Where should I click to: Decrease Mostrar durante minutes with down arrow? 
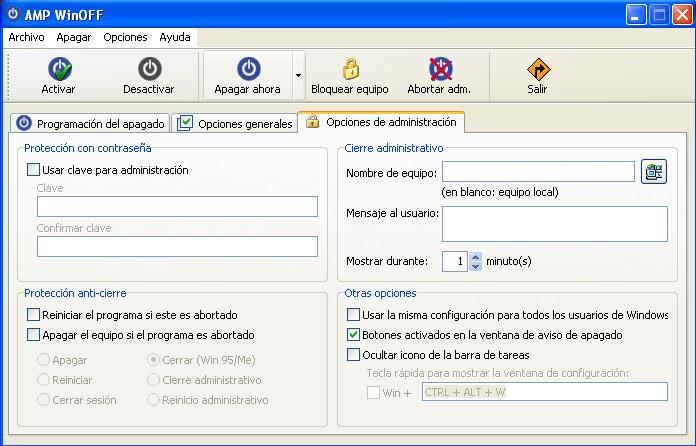(x=475, y=267)
